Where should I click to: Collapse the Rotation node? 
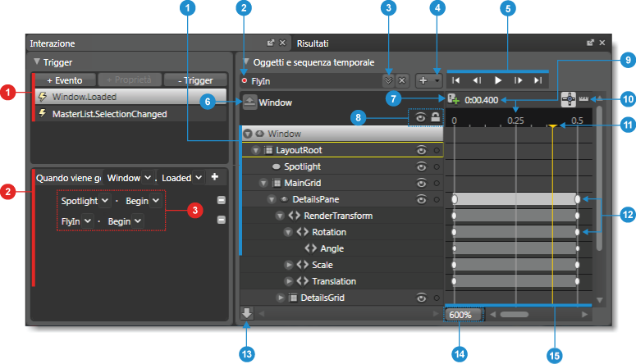pyautogui.click(x=288, y=232)
